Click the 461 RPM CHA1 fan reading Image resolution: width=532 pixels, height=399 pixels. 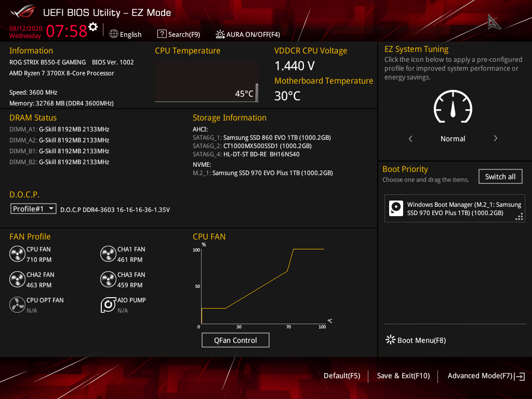pos(130,260)
